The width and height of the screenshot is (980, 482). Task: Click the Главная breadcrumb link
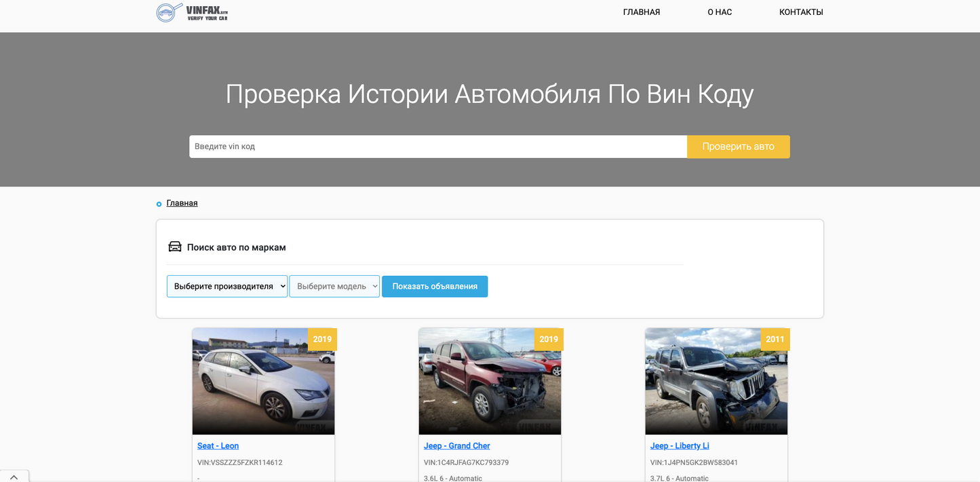click(x=182, y=203)
